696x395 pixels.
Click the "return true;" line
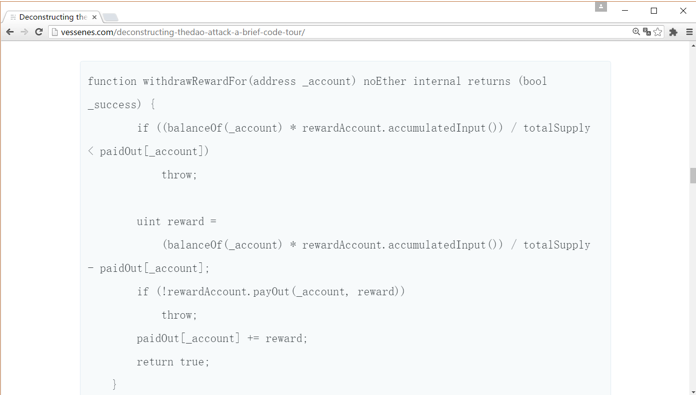coord(173,362)
